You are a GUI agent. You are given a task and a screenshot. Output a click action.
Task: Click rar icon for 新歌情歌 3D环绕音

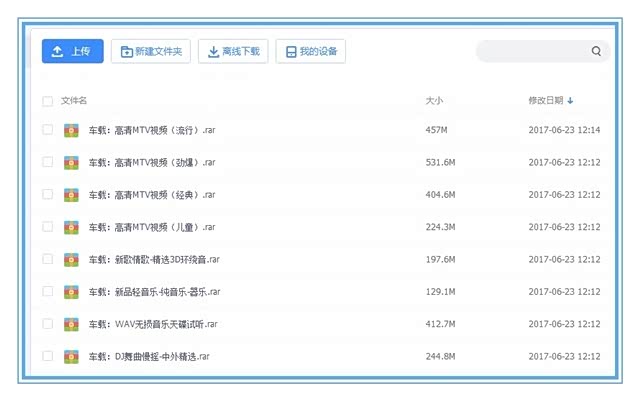tap(71, 259)
